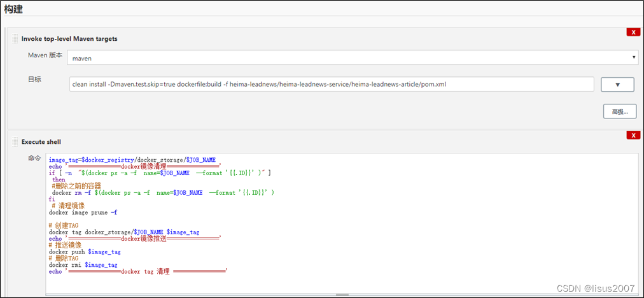Click the '目标' label
This screenshot has width=644, height=298.
[34, 80]
